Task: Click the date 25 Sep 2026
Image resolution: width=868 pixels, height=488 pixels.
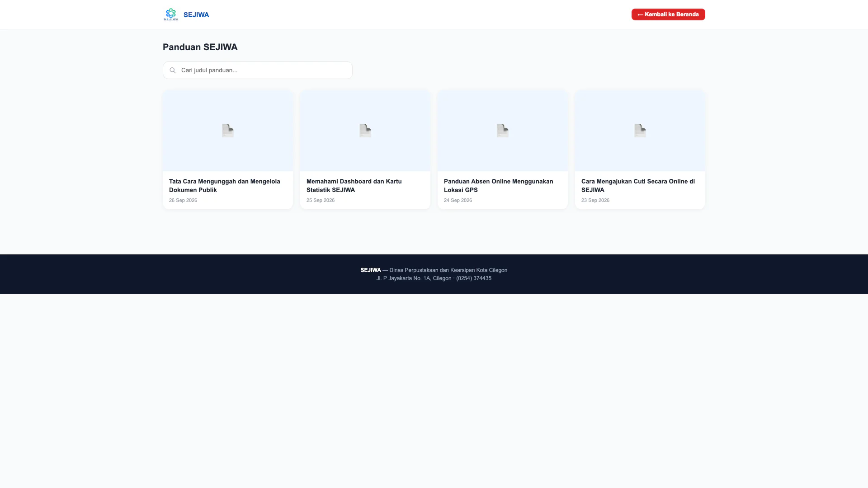Action: click(321, 200)
